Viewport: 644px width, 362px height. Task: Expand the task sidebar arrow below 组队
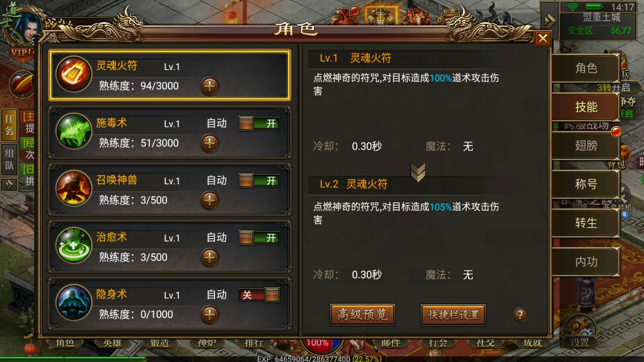(x=9, y=184)
